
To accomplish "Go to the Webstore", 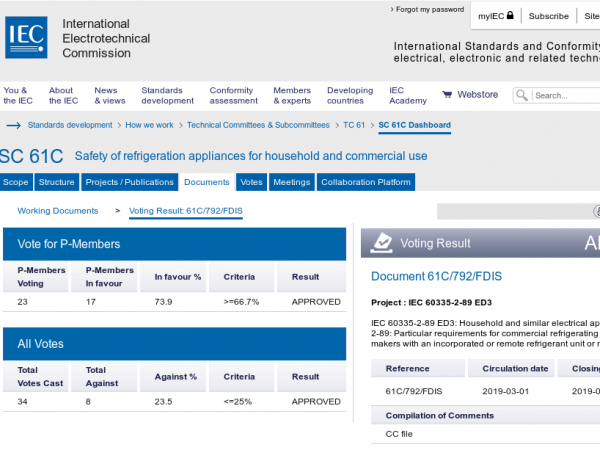I will click(478, 95).
